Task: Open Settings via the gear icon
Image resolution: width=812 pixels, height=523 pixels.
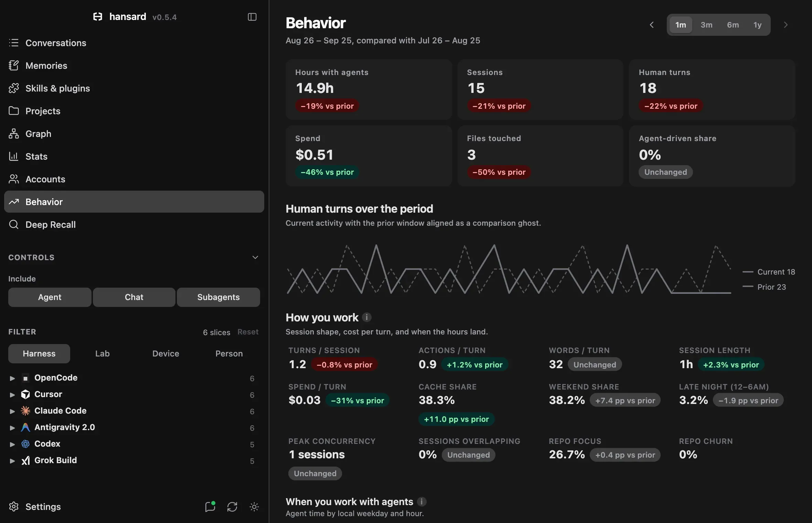Action: [14, 506]
